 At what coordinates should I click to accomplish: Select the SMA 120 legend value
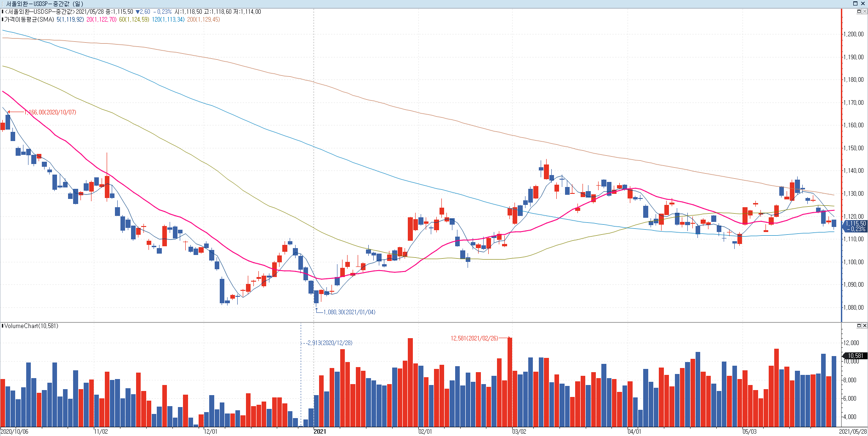168,20
